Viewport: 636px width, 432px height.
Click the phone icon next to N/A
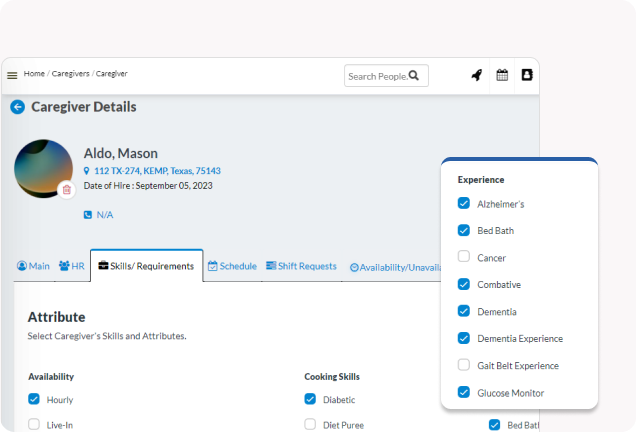coord(88,215)
